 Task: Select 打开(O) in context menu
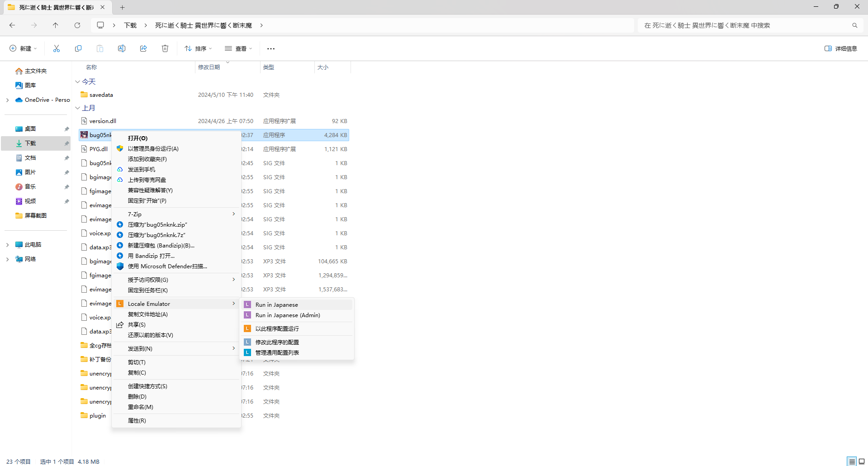(x=176, y=138)
